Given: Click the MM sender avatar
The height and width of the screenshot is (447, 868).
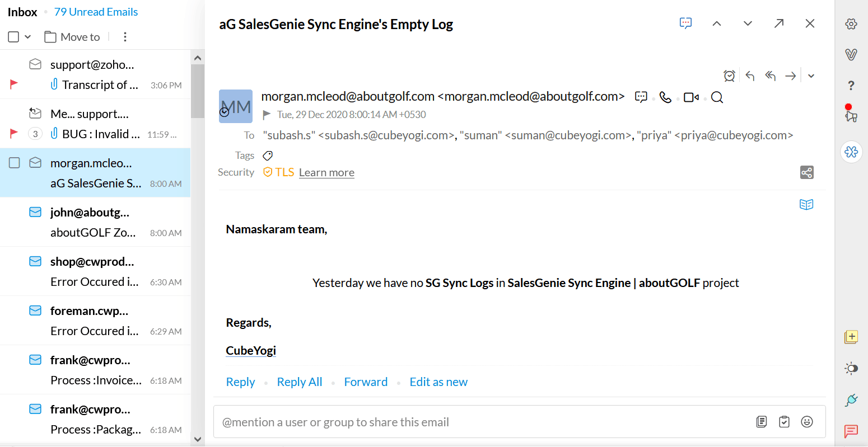Looking at the screenshot, I should point(236,106).
